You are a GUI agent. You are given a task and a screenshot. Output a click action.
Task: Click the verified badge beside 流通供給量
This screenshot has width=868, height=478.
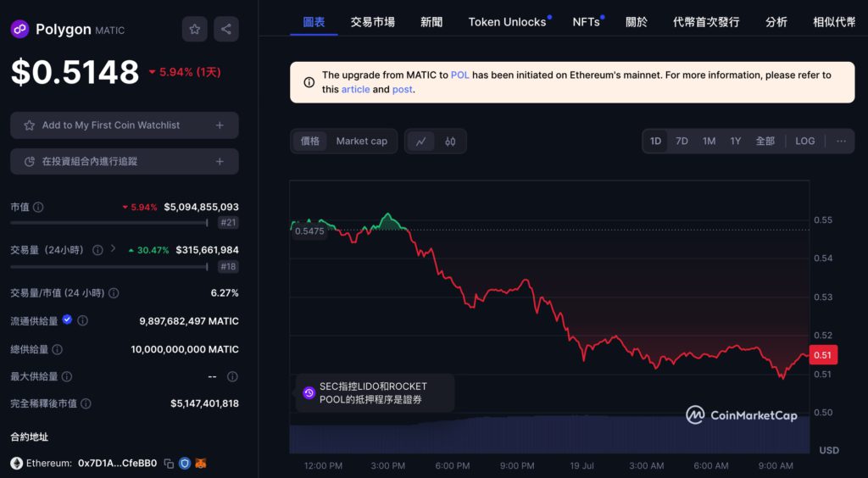pos(67,320)
